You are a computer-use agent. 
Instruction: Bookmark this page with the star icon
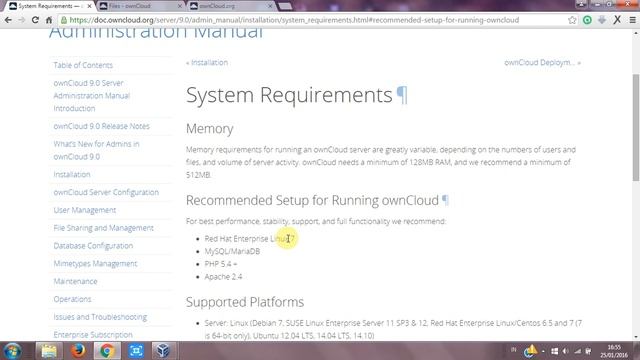coord(572,20)
